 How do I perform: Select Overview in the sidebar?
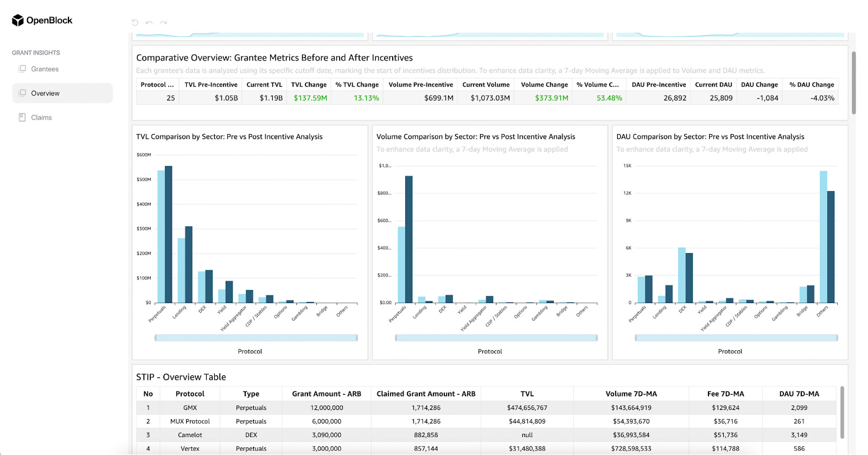[x=62, y=93]
